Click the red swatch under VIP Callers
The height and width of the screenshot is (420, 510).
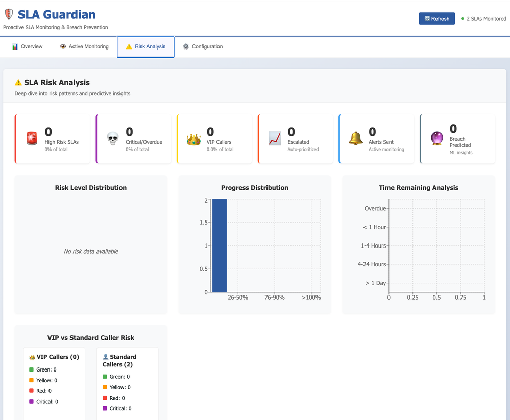tap(32, 391)
